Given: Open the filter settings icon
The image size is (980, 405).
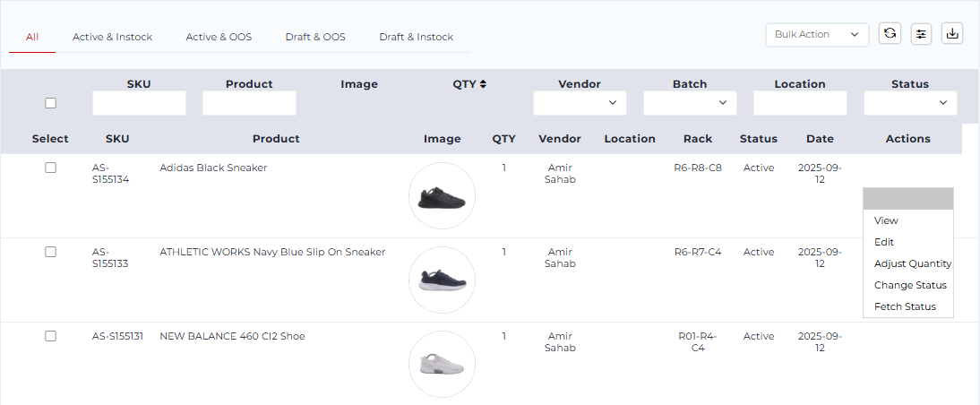Looking at the screenshot, I should pos(921,34).
